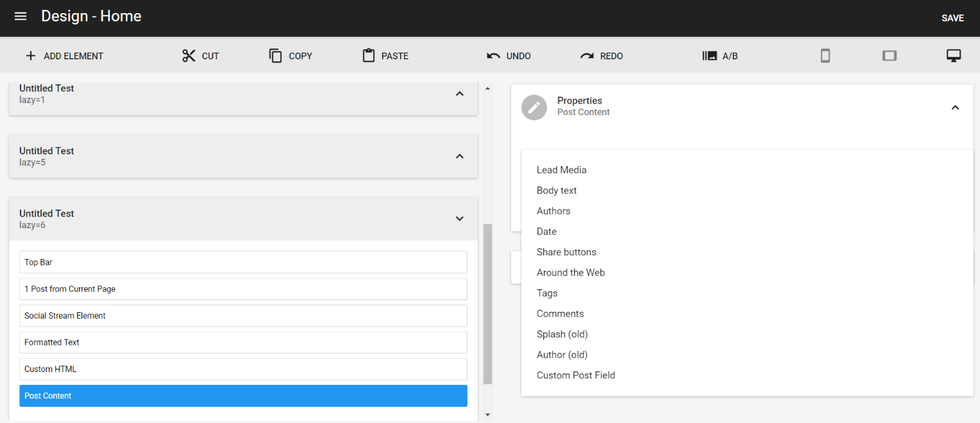Select Custom Post Field option
This screenshot has width=980, height=423.
coord(575,375)
